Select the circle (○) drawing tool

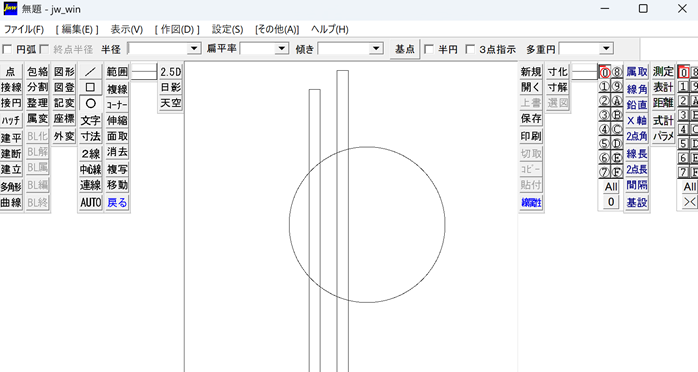(x=90, y=103)
